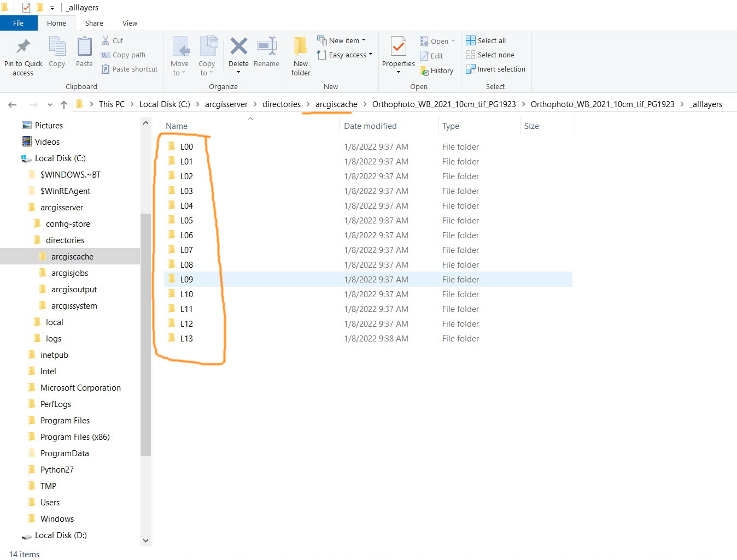Click the Paste icon
737x560 pixels.
tap(84, 53)
